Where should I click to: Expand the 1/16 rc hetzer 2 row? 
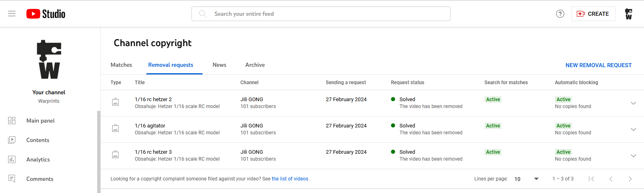pyautogui.click(x=633, y=103)
